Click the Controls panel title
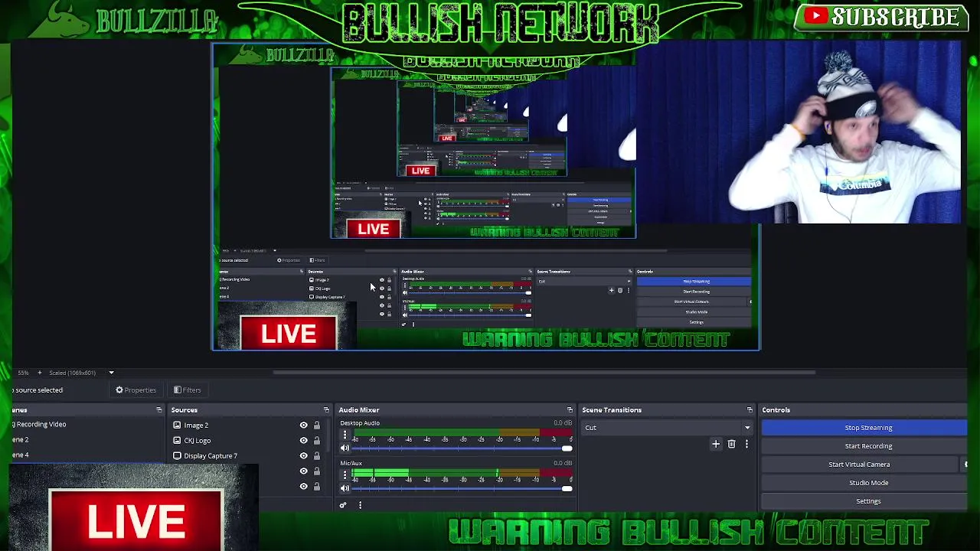980x551 pixels. (x=776, y=410)
